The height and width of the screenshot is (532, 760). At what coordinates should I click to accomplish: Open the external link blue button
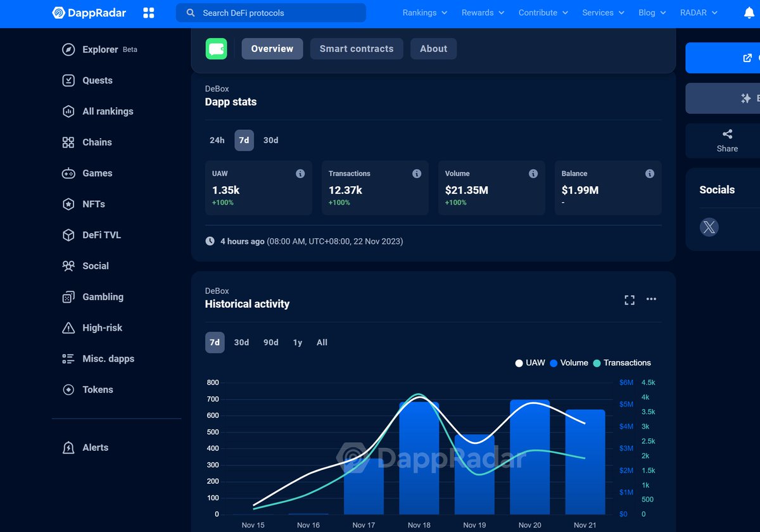click(x=723, y=58)
